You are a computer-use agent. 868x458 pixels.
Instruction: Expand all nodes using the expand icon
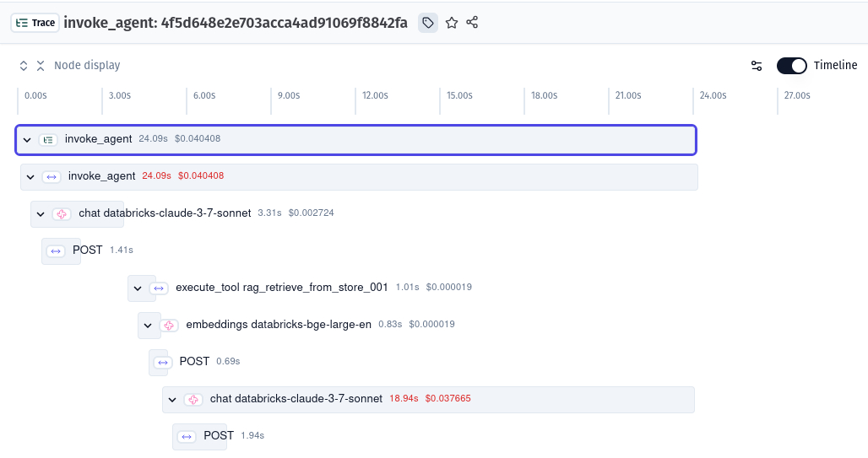(24, 66)
